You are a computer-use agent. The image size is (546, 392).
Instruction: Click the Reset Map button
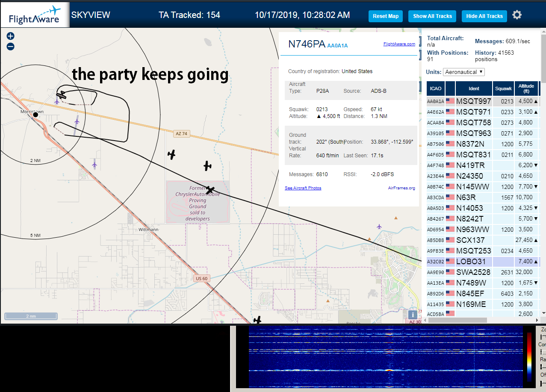[386, 16]
